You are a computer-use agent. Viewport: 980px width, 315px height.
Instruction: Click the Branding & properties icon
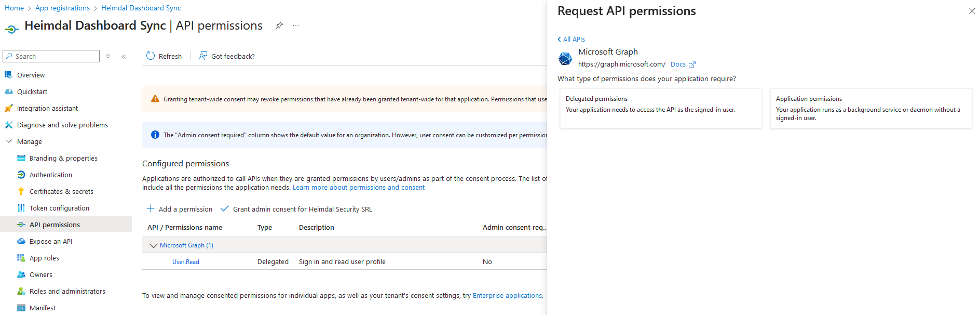pos(21,158)
